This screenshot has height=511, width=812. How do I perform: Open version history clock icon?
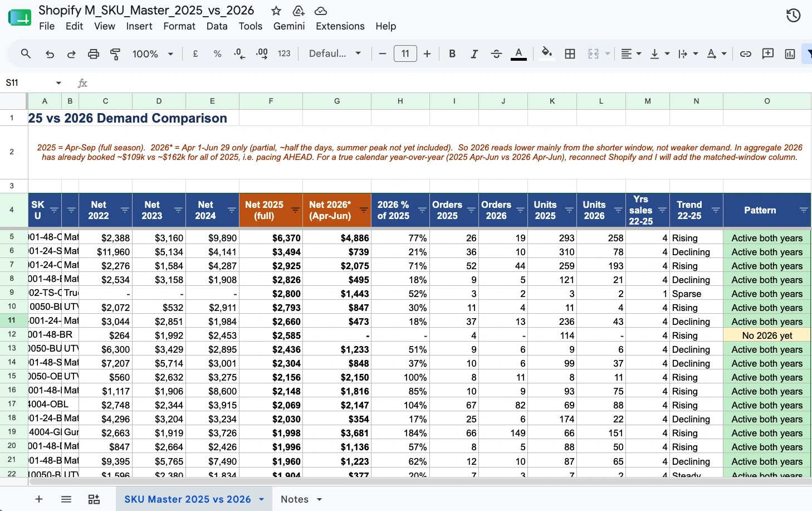(x=793, y=16)
